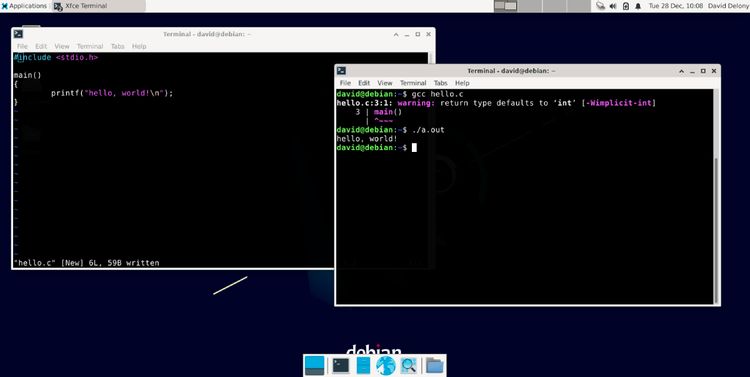
Task: Open the Help menu in the gcc terminal
Action: tap(462, 83)
